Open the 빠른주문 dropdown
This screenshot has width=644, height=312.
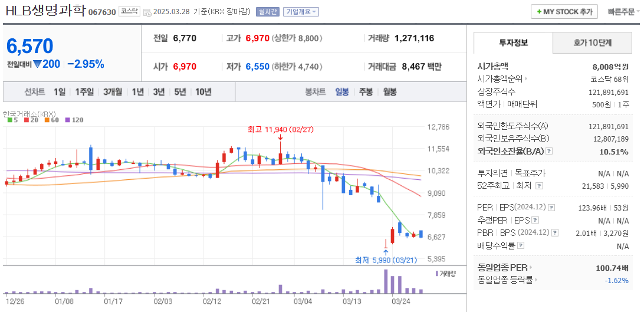coord(624,12)
